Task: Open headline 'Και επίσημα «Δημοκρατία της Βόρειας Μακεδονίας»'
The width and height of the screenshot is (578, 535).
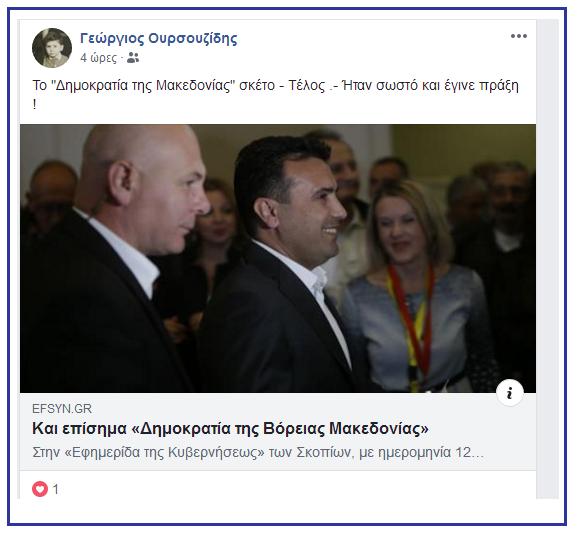Action: (x=230, y=428)
